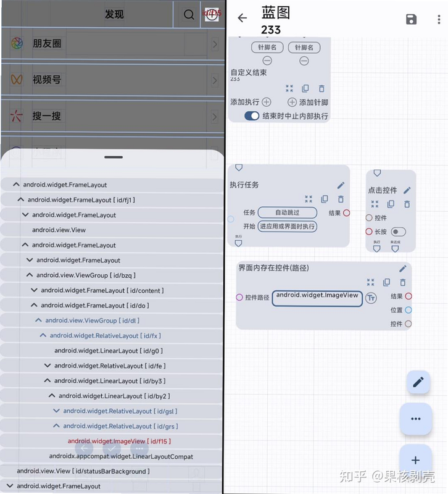Remove the first 针脚名 pin with minus icon
The height and width of the screenshot is (494, 448).
pyautogui.click(x=267, y=61)
